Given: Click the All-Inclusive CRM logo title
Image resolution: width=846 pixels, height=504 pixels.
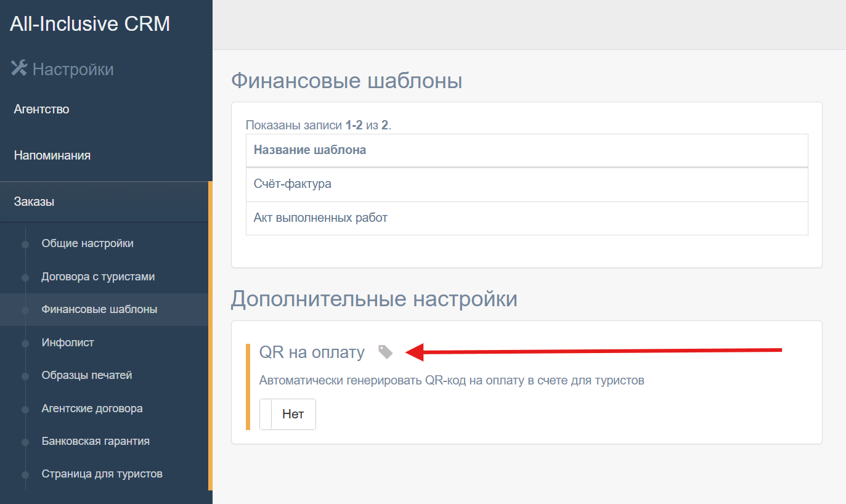Looking at the screenshot, I should click(x=90, y=24).
